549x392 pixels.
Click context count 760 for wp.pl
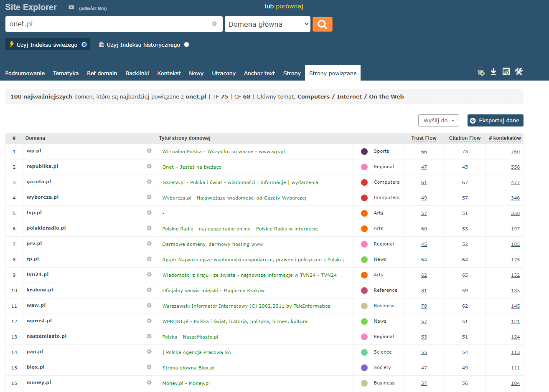click(516, 152)
